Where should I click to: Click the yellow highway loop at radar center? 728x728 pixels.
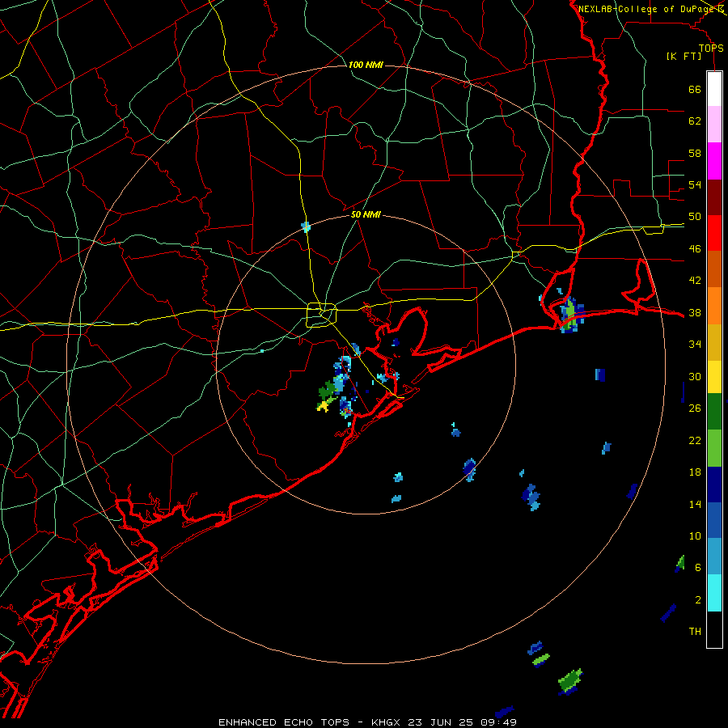pyautogui.click(x=322, y=315)
